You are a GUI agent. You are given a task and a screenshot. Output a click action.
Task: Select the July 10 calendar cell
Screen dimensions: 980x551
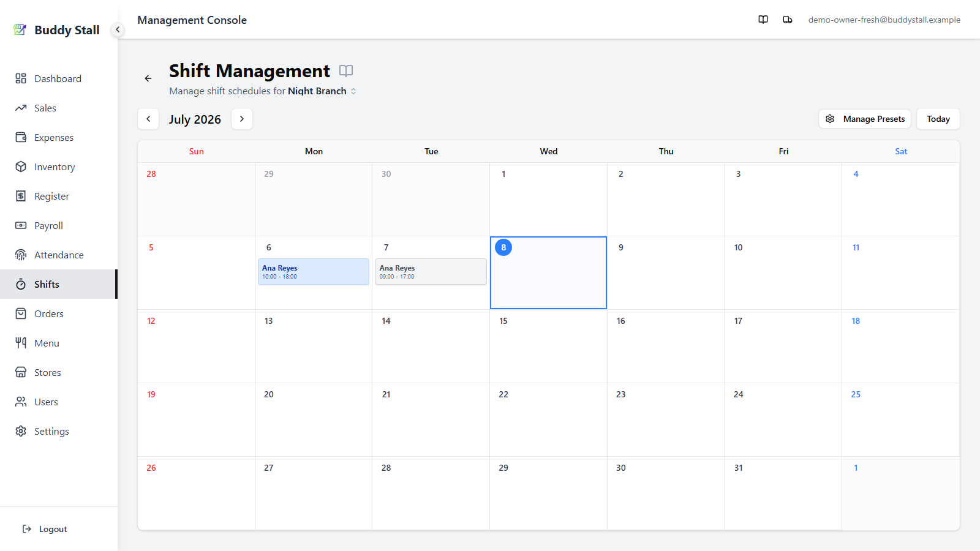(x=783, y=273)
